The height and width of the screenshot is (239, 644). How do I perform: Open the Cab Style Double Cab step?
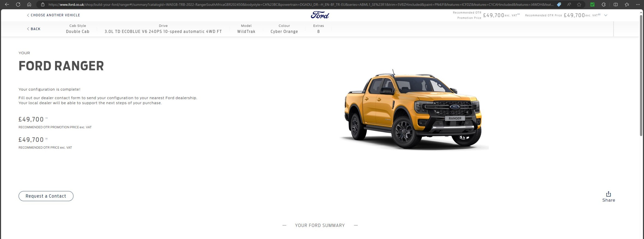pyautogui.click(x=78, y=29)
